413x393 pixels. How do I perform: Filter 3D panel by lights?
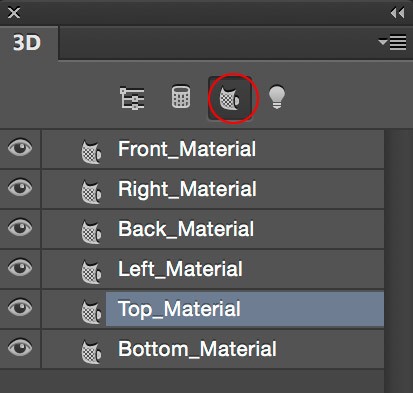point(277,97)
